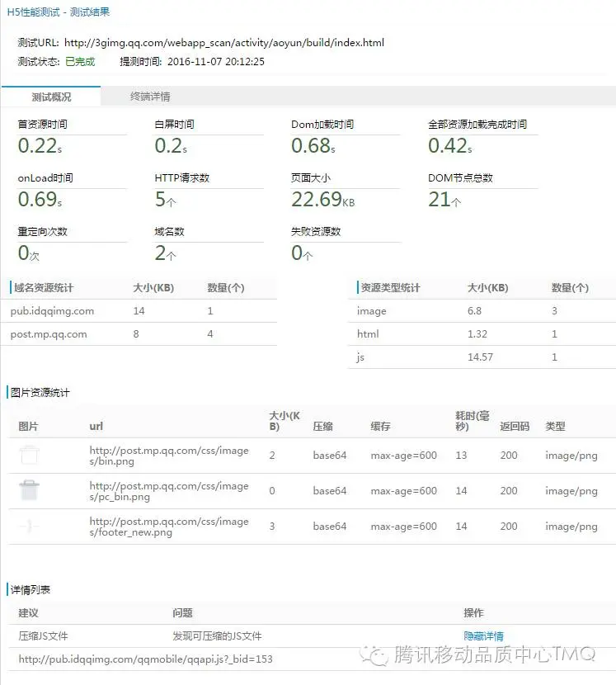Open the H5性能测试 - 测试结果 title link

pyautogui.click(x=58, y=12)
